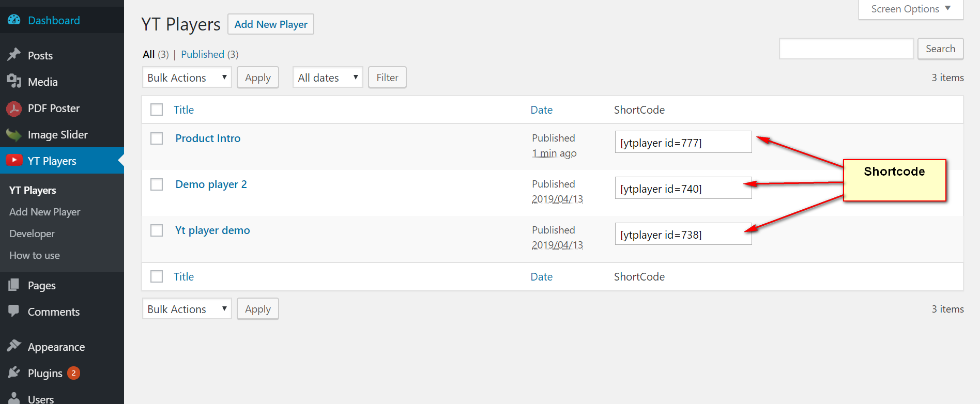
Task: Click the Posts pushpin icon
Action: tap(14, 55)
